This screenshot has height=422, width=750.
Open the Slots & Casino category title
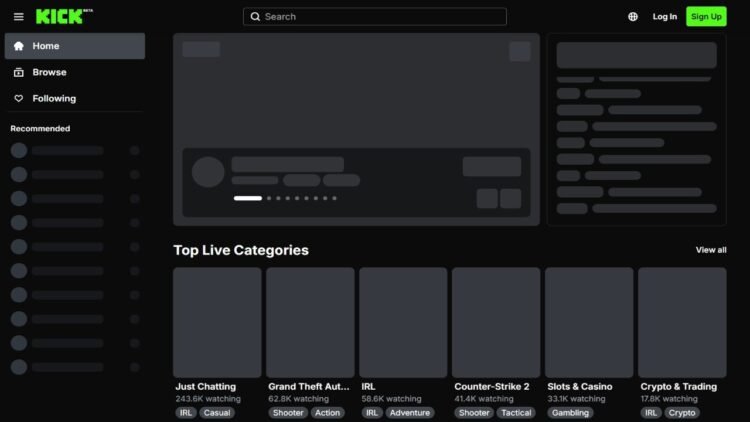(x=580, y=387)
